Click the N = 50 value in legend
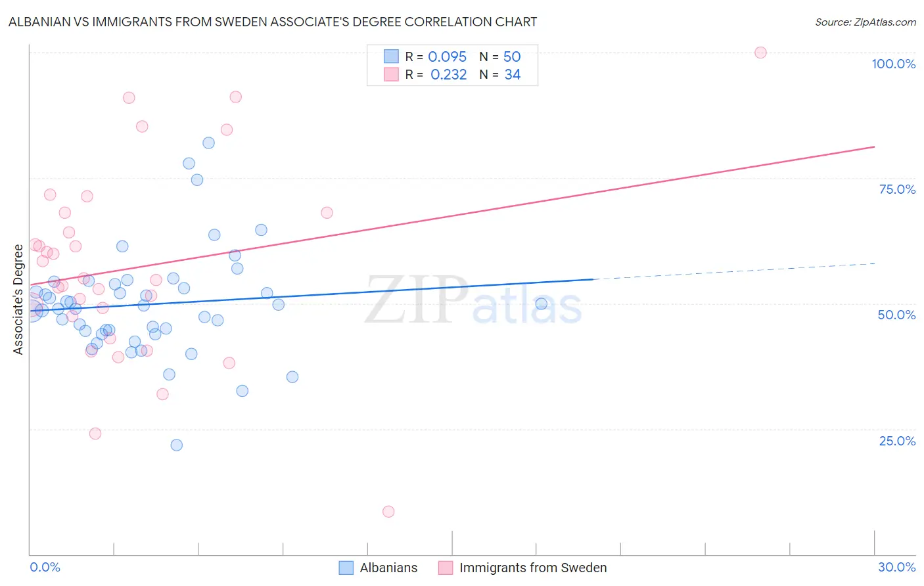924x586 pixels. click(x=500, y=56)
